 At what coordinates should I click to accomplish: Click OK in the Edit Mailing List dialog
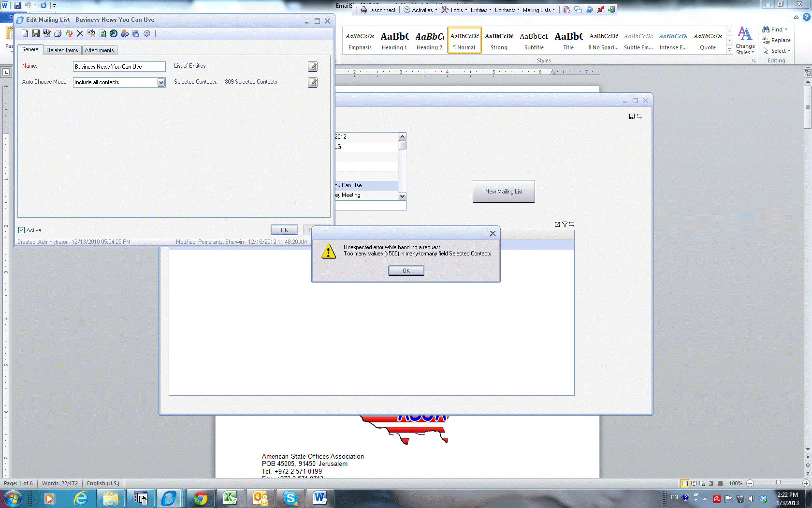[x=284, y=230]
